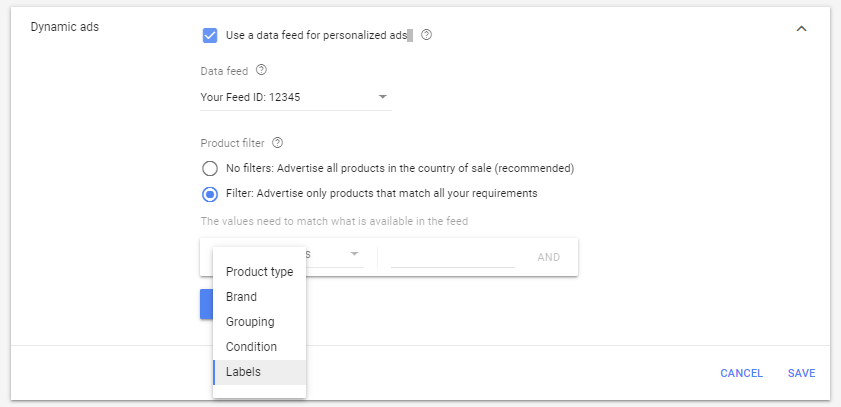This screenshot has height=407, width=841.
Task: Choose the 'Filter: Advertise only products' radio
Action: pos(210,193)
